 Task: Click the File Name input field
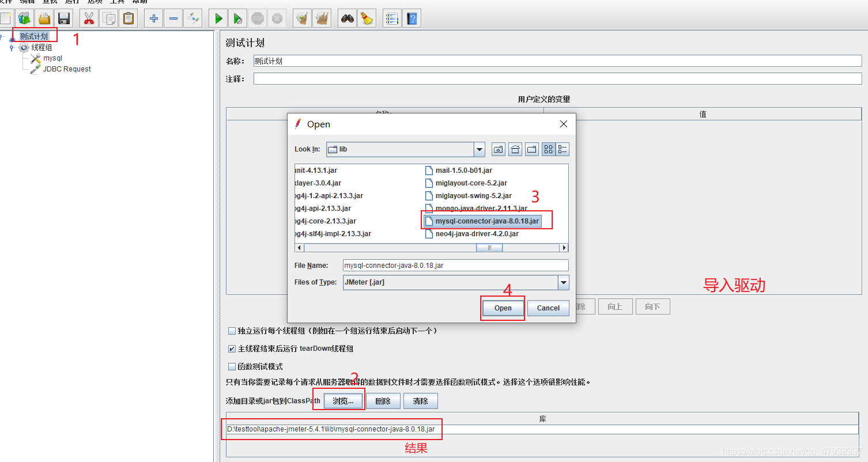455,266
